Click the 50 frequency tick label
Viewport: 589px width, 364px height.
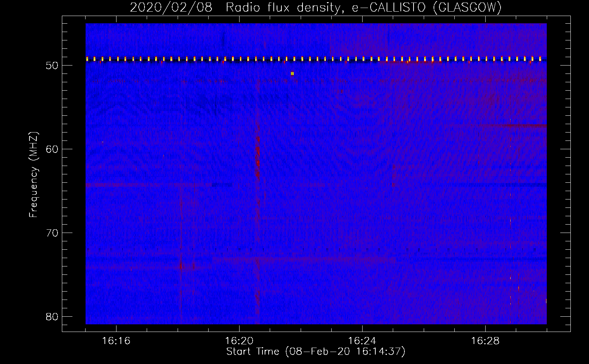(52, 66)
